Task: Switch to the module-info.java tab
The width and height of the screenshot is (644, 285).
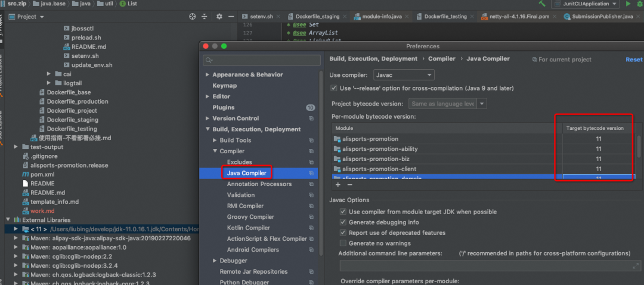Action: [382, 17]
